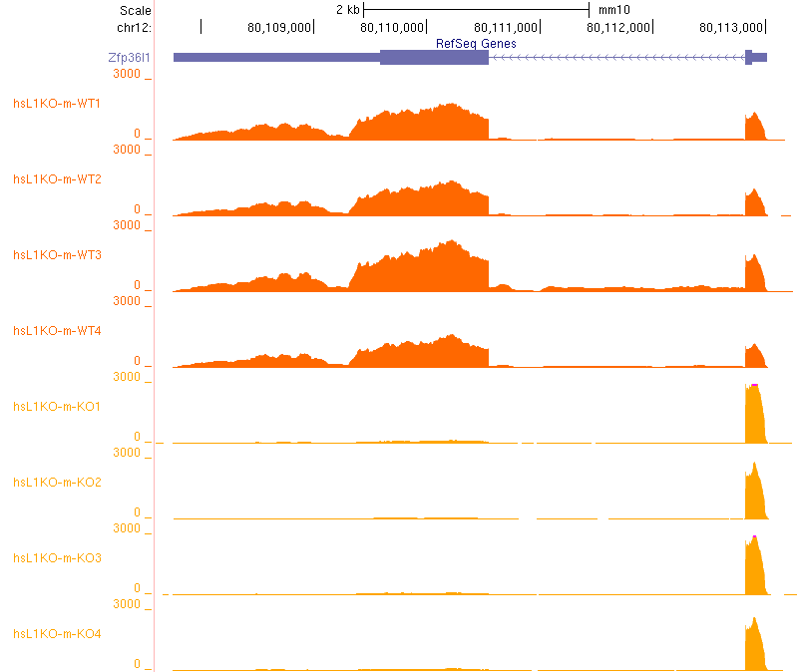Click the hsL1KO-m-KO2 track label
The height and width of the screenshot is (672, 798).
[x=57, y=482]
